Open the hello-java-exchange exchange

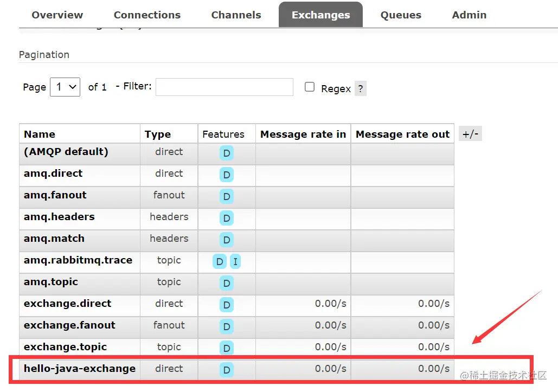80,369
